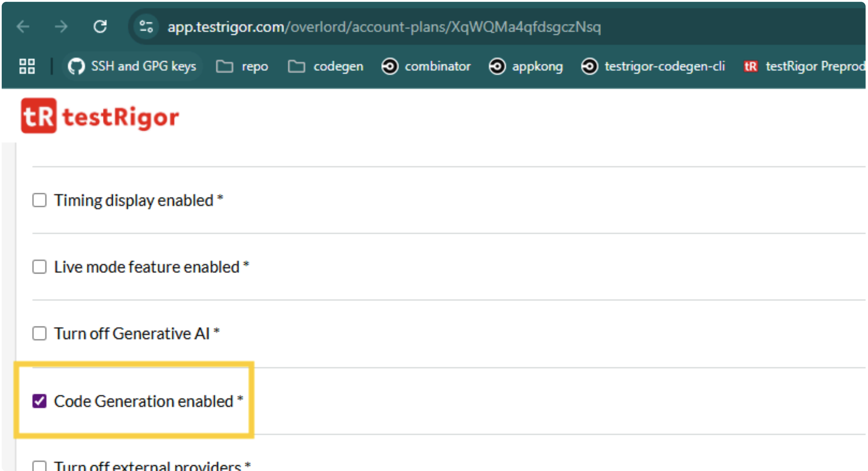Image resolution: width=868 pixels, height=471 pixels.
Task: Click the Code Generation enabled label text
Action: (143, 401)
